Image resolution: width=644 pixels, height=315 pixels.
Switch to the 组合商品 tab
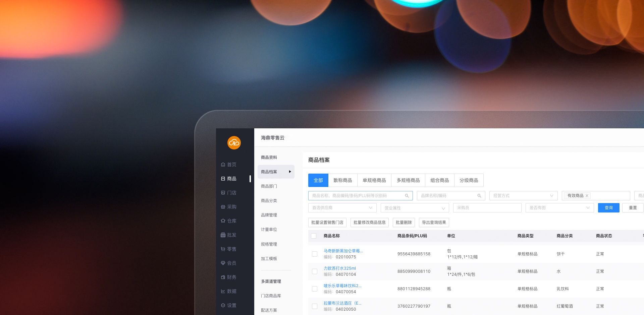click(440, 180)
